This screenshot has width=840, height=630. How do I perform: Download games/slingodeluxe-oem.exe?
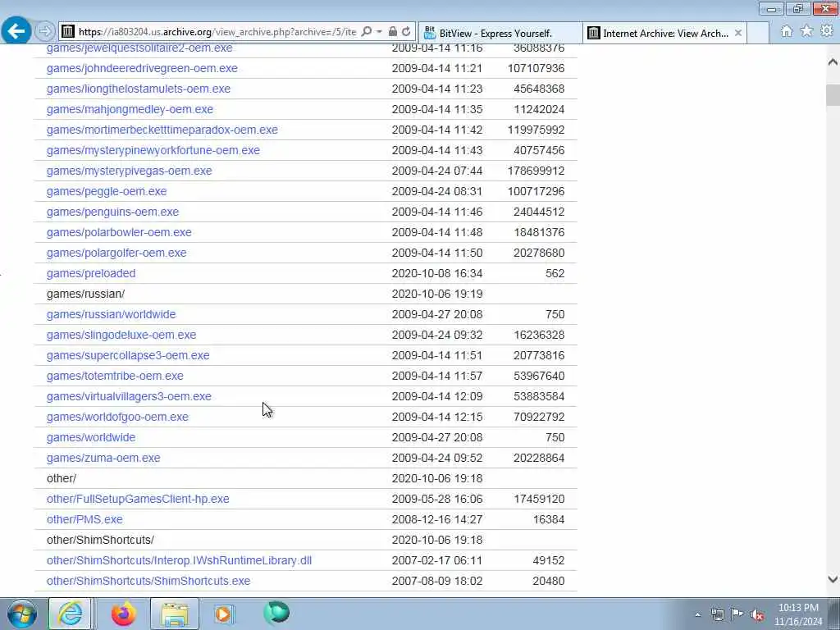click(121, 335)
